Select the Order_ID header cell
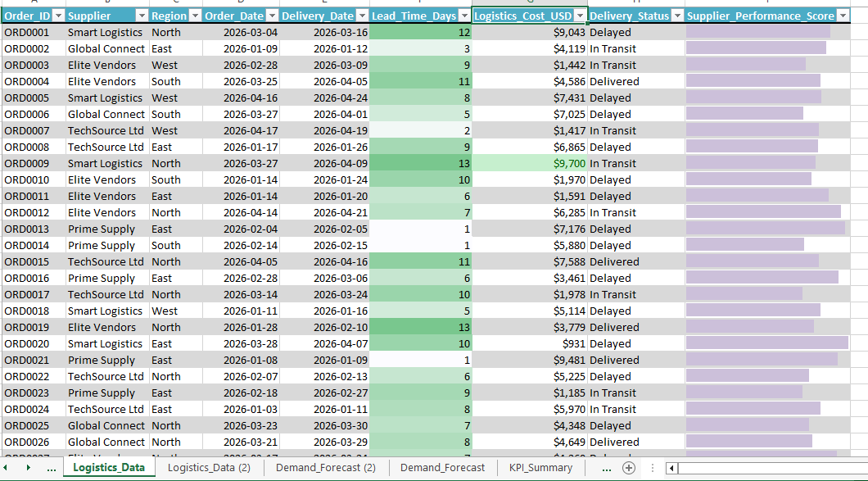The height and width of the screenshot is (481, 868). pyautogui.click(x=34, y=16)
